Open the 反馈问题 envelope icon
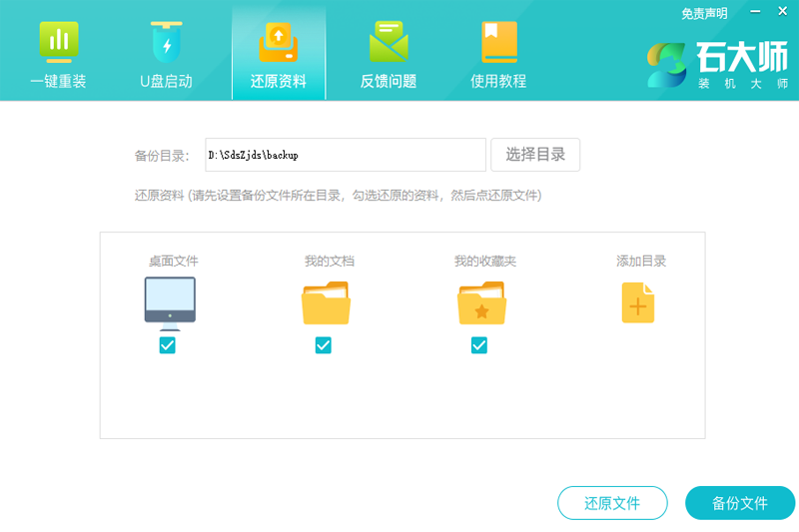The image size is (799, 532). 389,42
